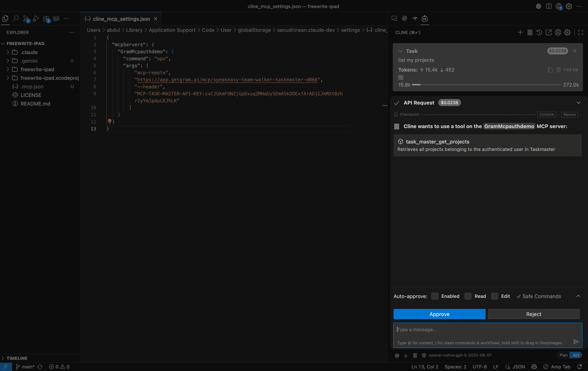Collapse the Task section chevron

(x=401, y=51)
